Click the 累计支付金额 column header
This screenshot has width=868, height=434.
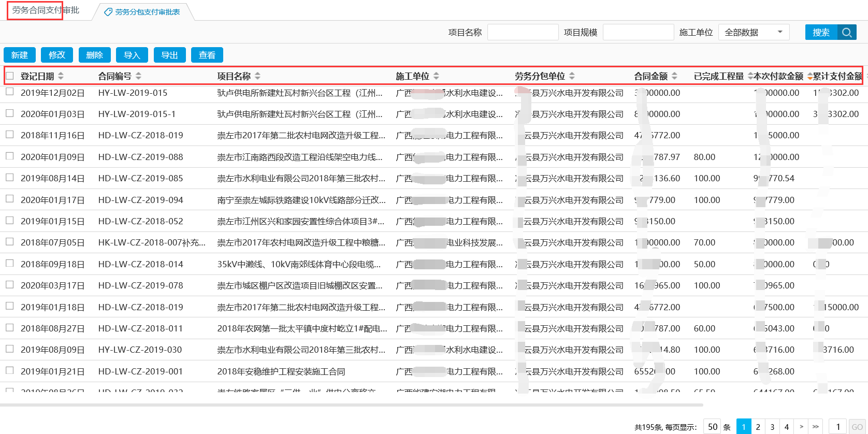click(x=837, y=76)
